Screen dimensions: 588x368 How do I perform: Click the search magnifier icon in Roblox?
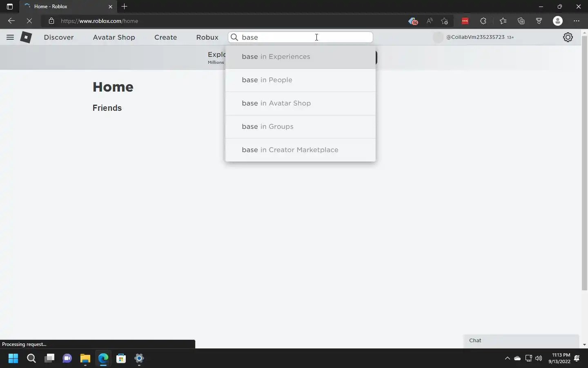click(234, 37)
